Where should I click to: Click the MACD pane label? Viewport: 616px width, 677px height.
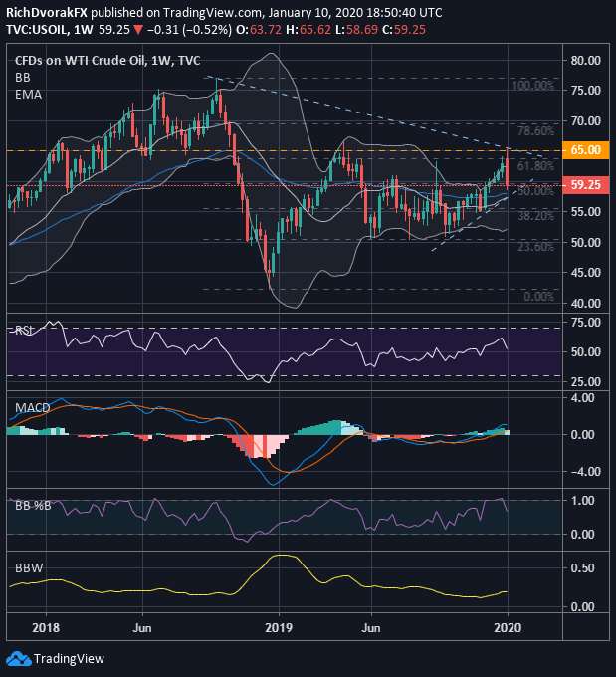pyautogui.click(x=33, y=407)
